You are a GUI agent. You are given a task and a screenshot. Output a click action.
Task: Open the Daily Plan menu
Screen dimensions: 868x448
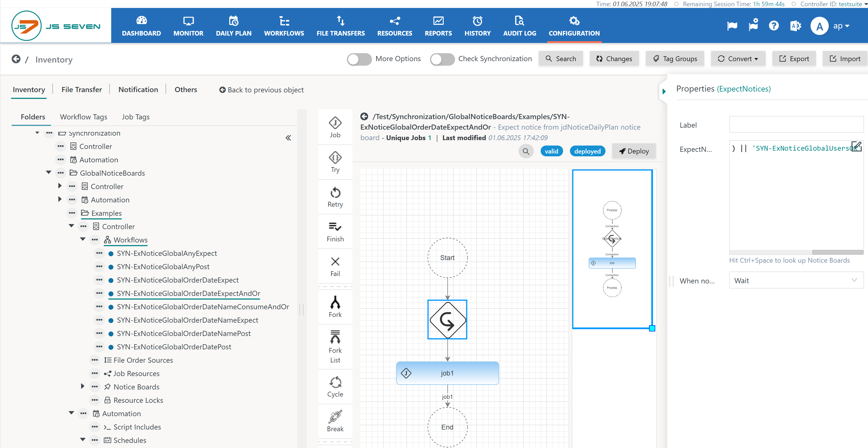(233, 26)
